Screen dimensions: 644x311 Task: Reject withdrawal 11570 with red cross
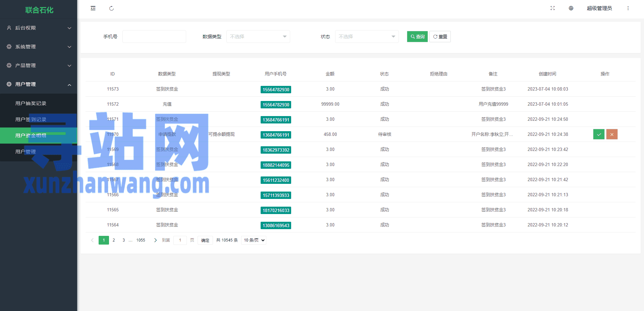pos(612,134)
